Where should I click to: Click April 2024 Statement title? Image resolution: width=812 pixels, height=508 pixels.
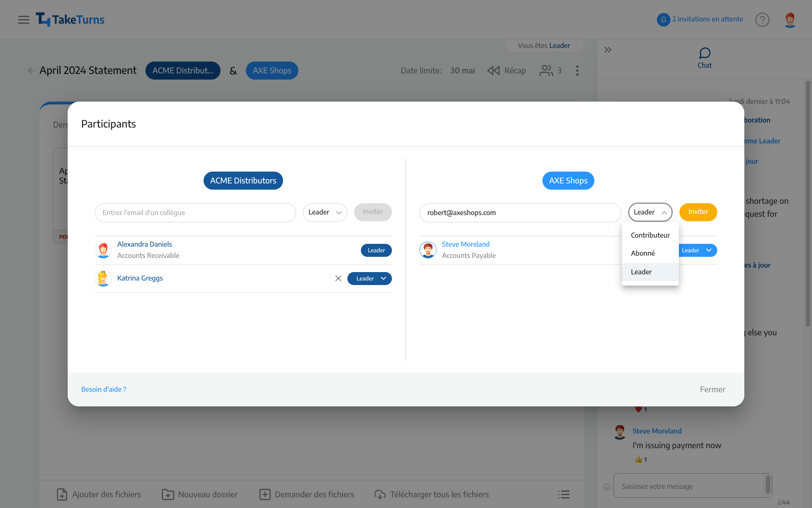pos(88,71)
